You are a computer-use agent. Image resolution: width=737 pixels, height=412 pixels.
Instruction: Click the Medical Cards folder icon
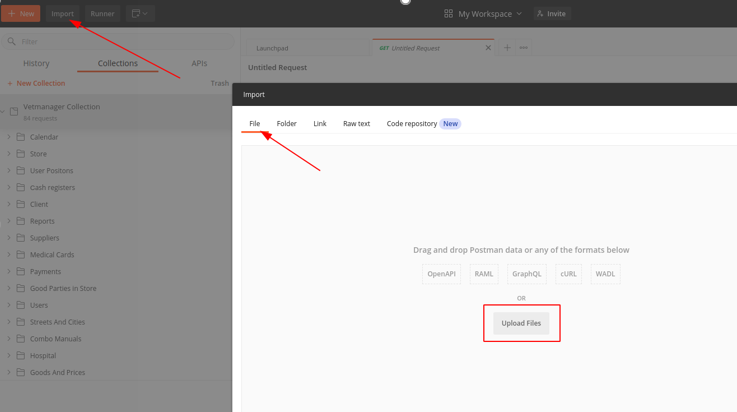pyautogui.click(x=21, y=255)
